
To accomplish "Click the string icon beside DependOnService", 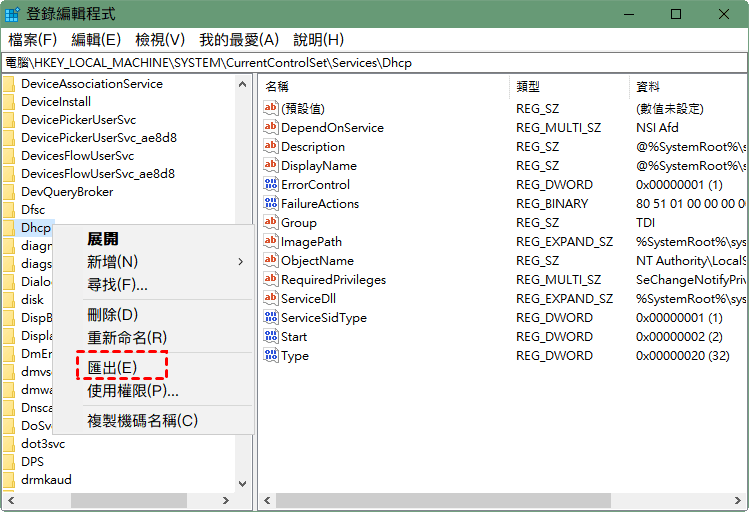I will [270, 128].
